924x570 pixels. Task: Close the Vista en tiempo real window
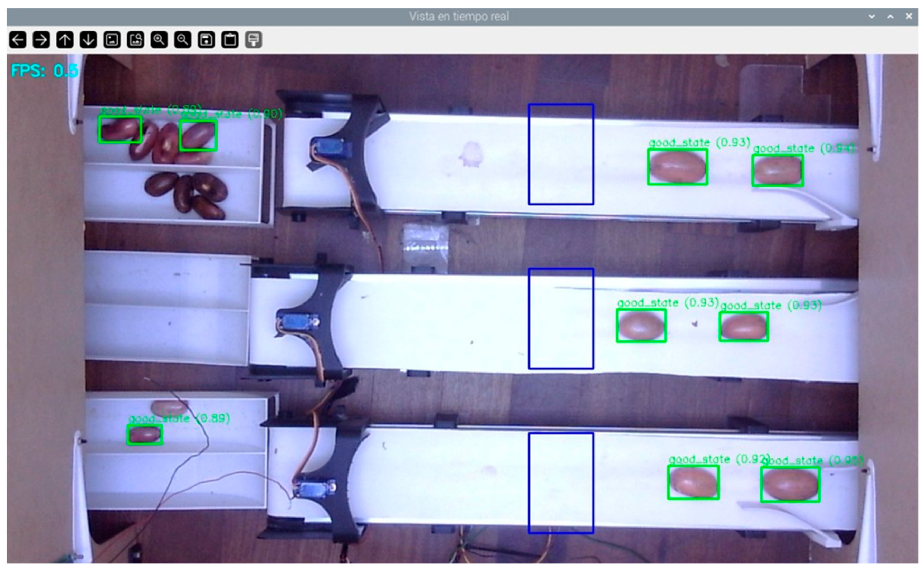pos(909,17)
